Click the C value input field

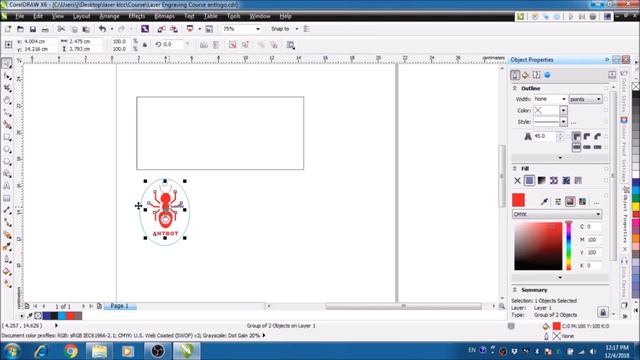[593, 227]
